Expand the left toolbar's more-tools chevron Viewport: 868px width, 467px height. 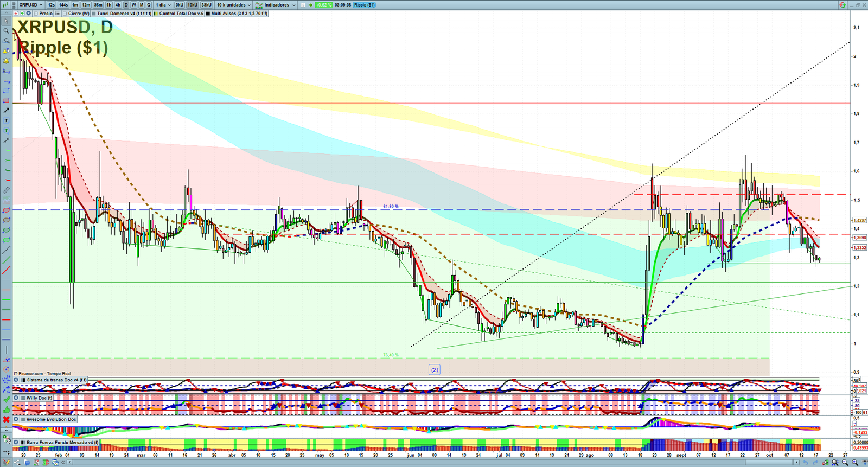(6, 430)
